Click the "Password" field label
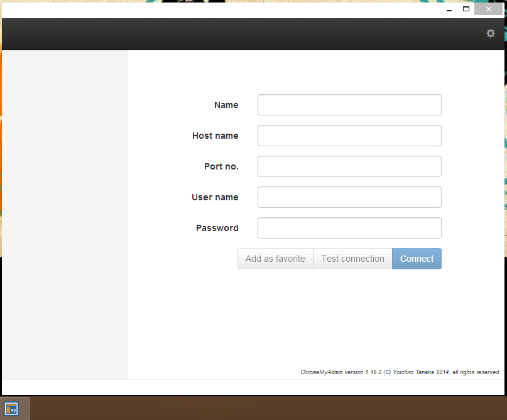Screen dimensions: 507x420 [x=217, y=228]
